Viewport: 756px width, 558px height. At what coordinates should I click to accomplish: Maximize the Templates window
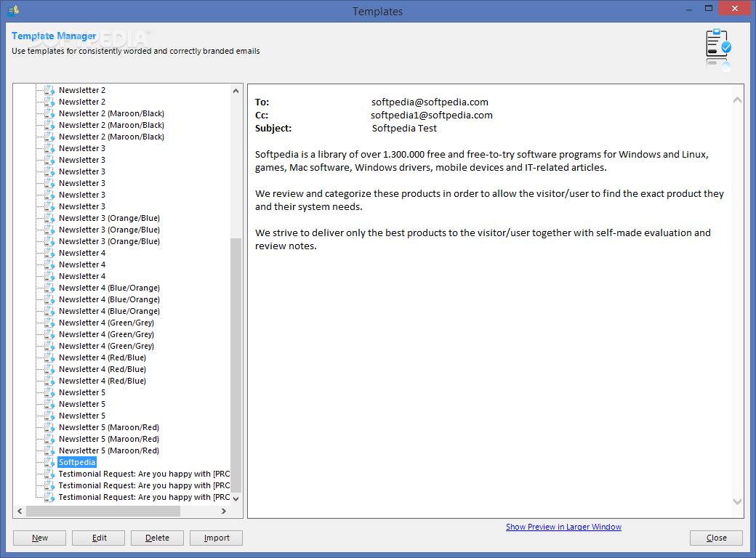point(709,8)
